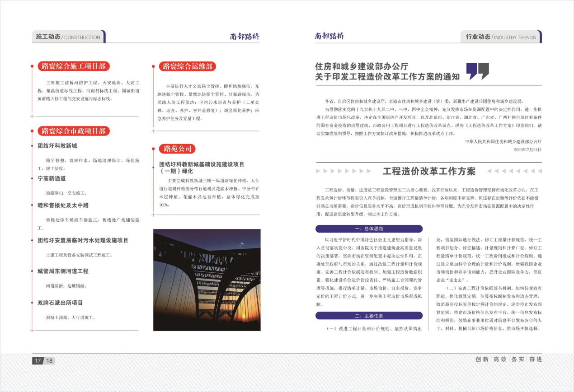
Task: Click the page number 18
Action: 49,361
